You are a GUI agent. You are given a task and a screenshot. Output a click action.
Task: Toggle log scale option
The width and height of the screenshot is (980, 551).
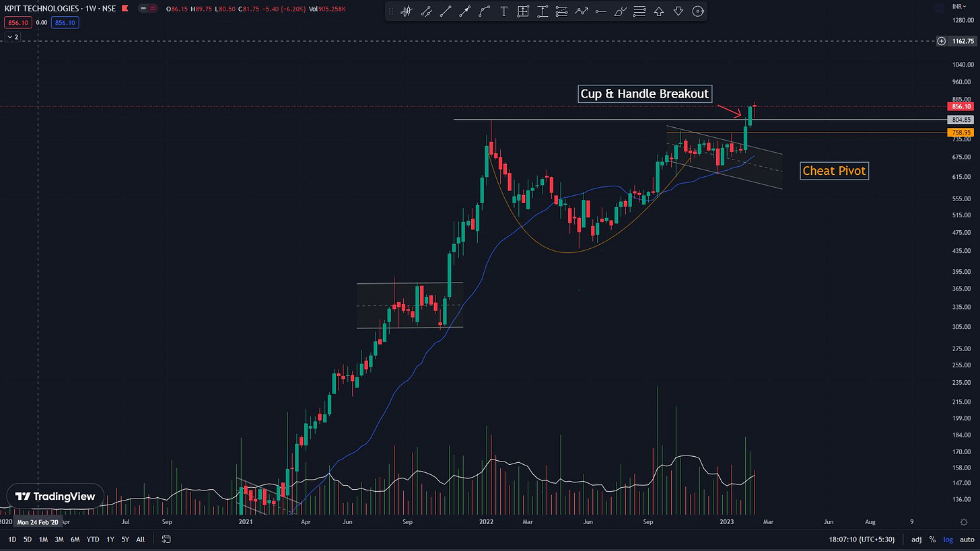click(948, 539)
